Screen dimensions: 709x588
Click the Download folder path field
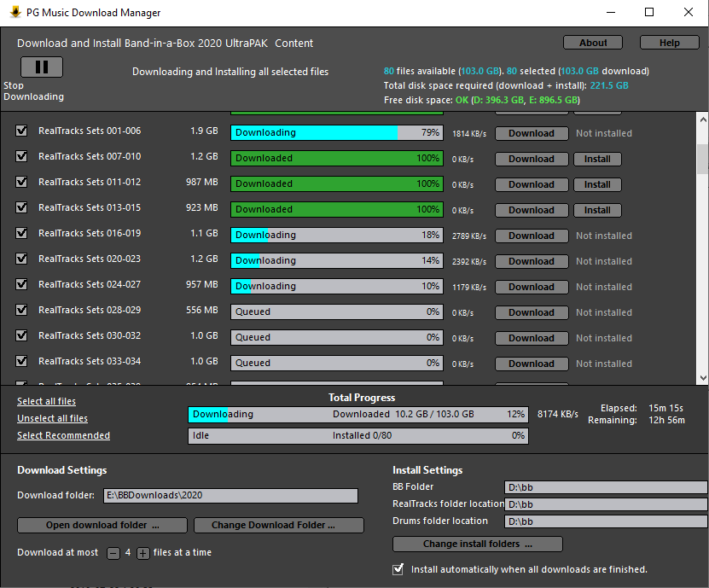coord(230,495)
